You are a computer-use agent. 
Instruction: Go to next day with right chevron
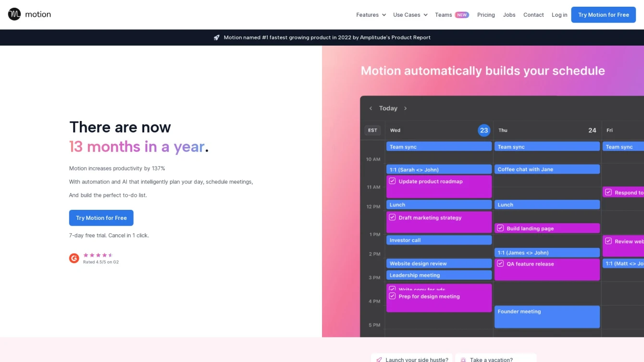pyautogui.click(x=405, y=109)
